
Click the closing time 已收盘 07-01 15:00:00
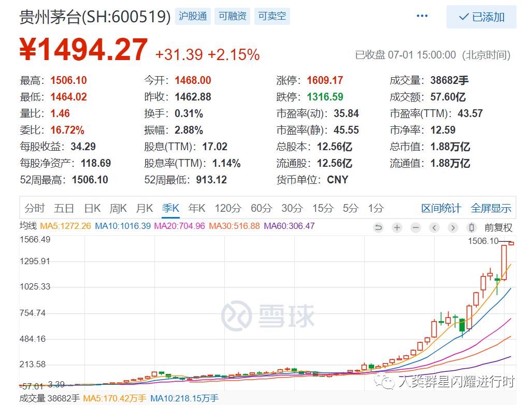(x=406, y=55)
